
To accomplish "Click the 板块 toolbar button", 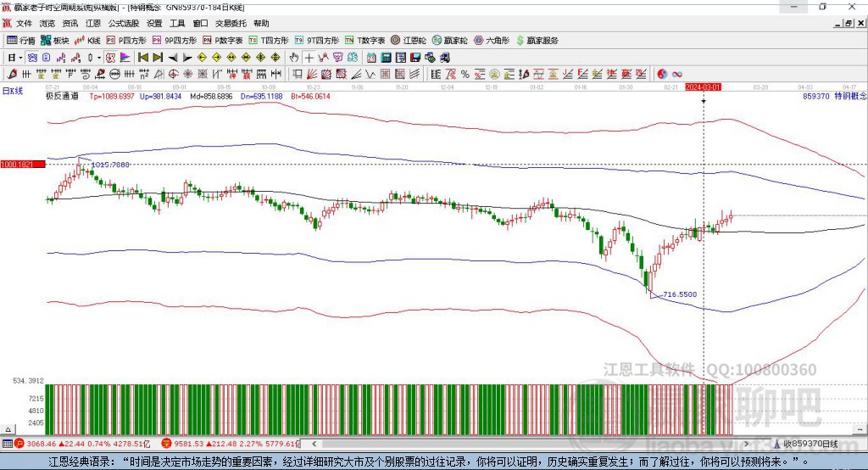I will coord(55,41).
